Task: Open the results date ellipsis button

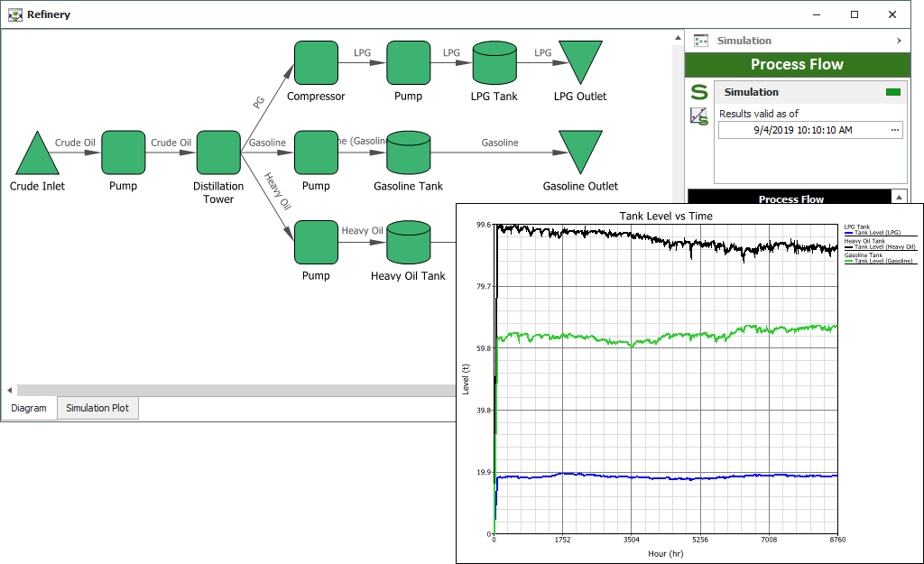Action: pyautogui.click(x=895, y=130)
